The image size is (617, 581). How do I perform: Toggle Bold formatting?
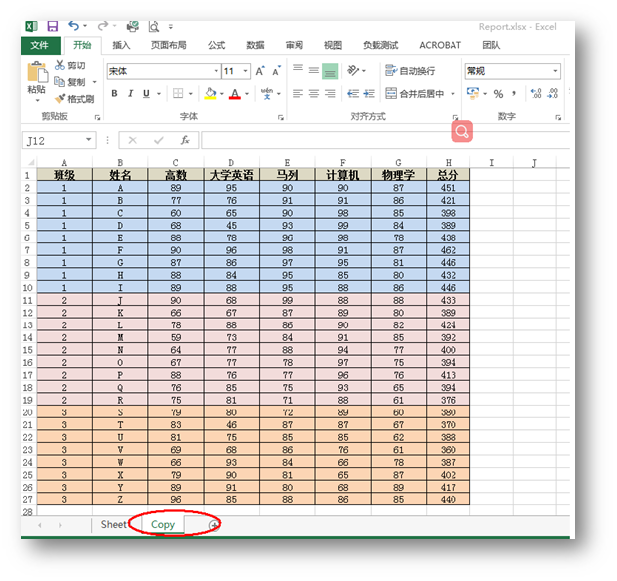[114, 94]
